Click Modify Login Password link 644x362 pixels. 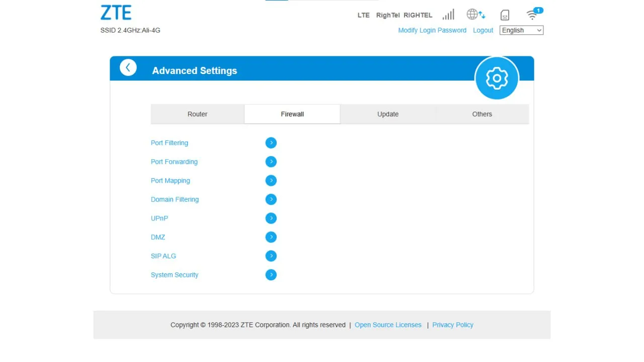[x=432, y=30]
